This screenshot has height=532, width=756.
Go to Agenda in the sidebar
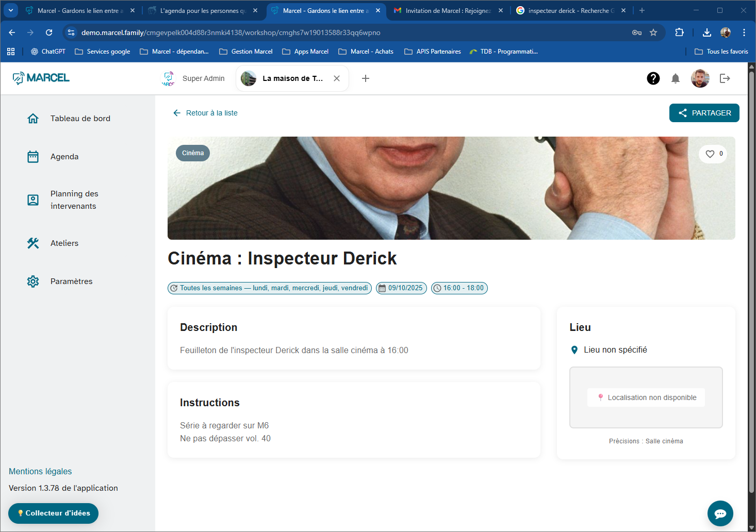click(x=64, y=157)
